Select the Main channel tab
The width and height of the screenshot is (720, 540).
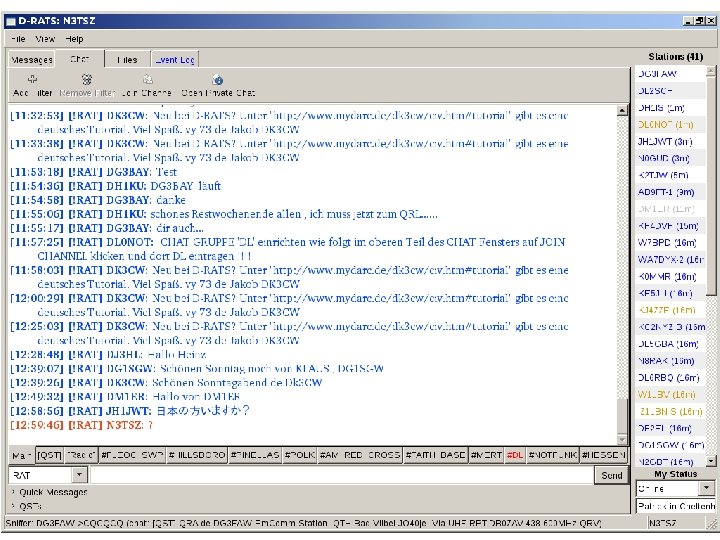21,456
